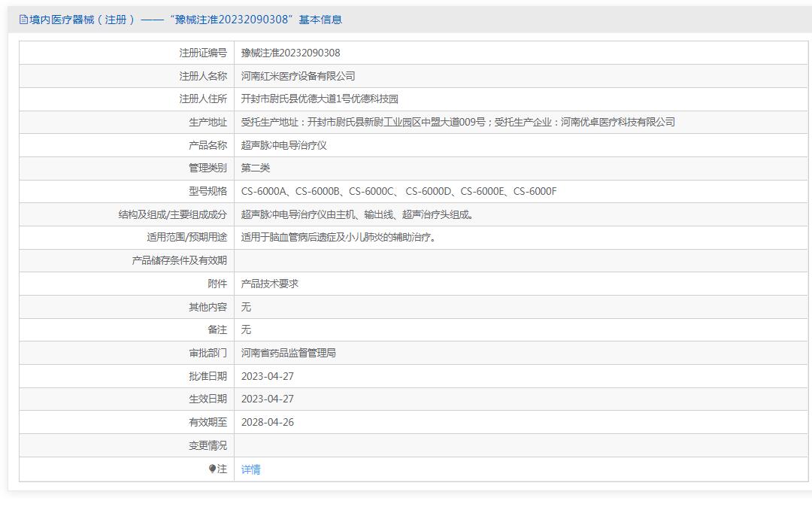
Task: Click the 注册人住所 label
Action: (x=203, y=99)
